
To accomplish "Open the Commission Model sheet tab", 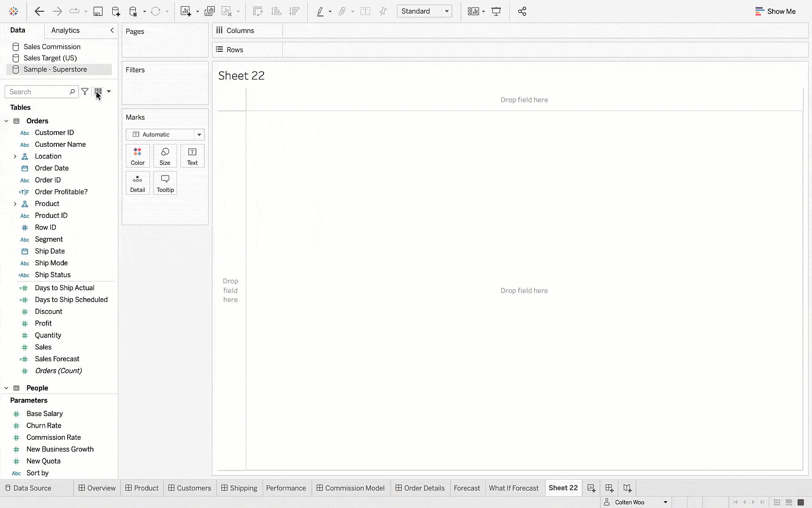I will 351,488.
